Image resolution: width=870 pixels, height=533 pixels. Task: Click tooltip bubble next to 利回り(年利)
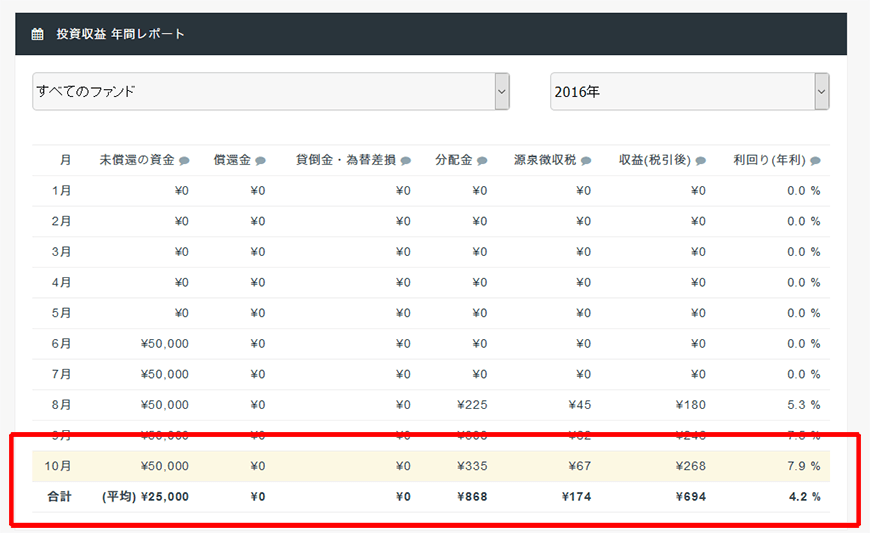[815, 161]
